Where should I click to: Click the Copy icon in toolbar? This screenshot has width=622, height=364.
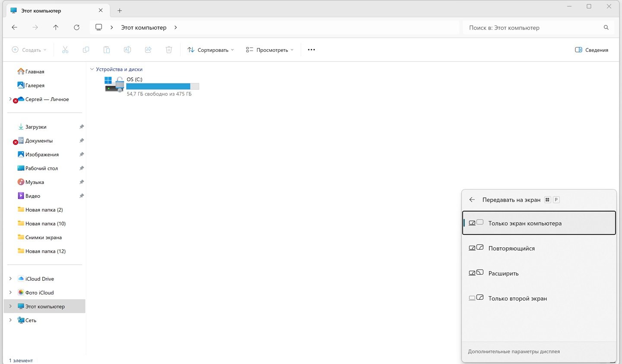(x=86, y=50)
